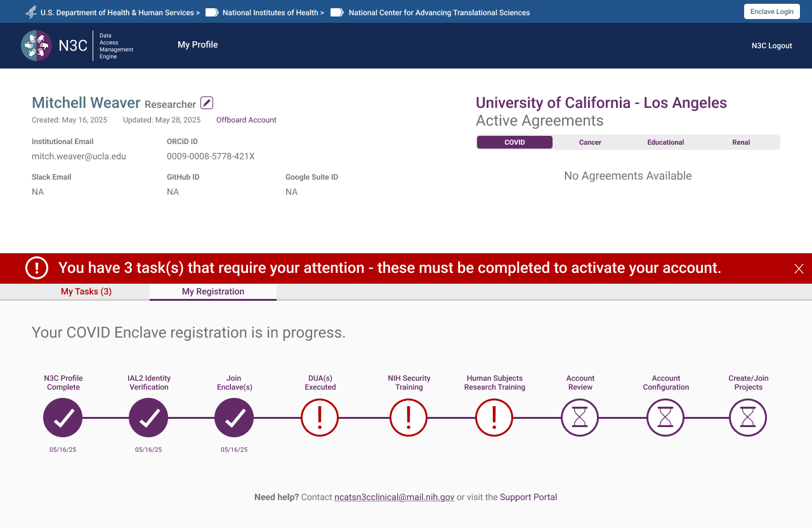
Task: Click the DUA(s) Executed alert icon
Action: pos(320,418)
